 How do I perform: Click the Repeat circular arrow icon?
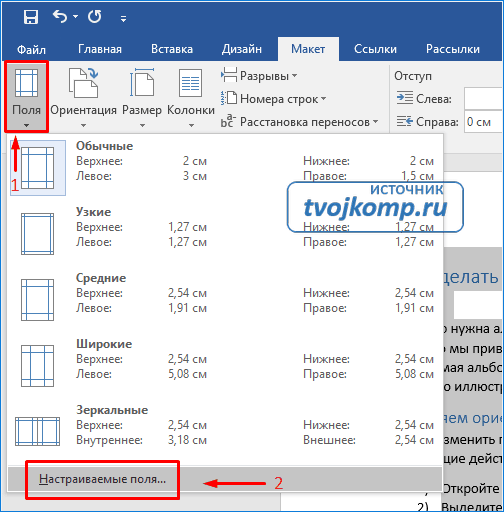pyautogui.click(x=94, y=16)
